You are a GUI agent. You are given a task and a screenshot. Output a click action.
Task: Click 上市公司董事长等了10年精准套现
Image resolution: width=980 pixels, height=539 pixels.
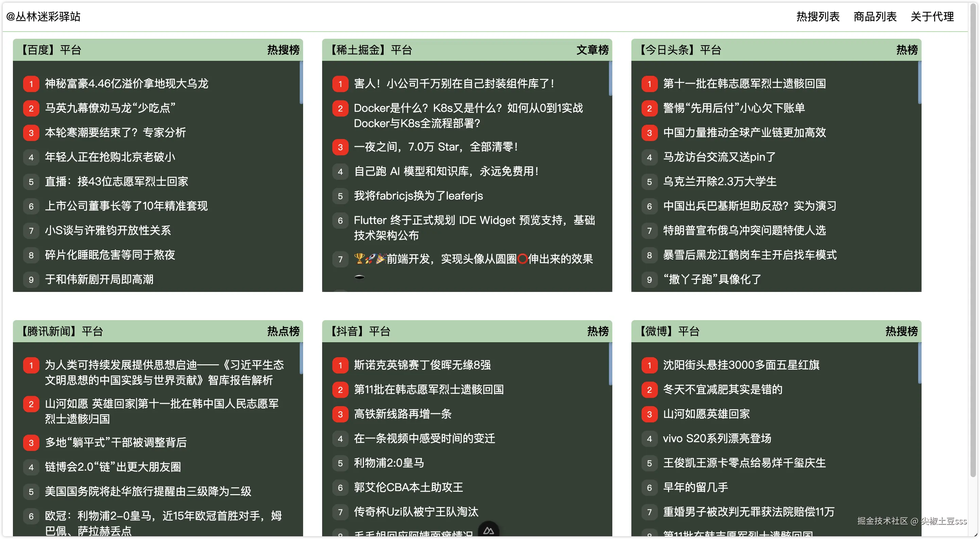click(126, 206)
